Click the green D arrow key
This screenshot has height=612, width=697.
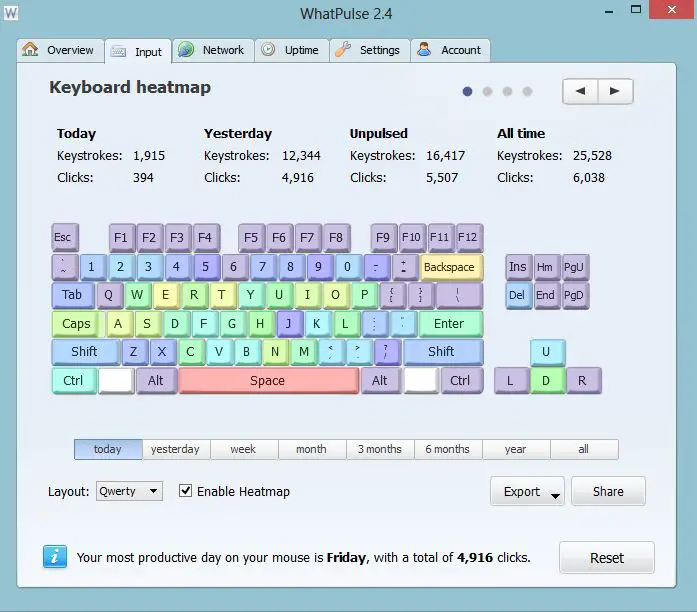click(548, 381)
